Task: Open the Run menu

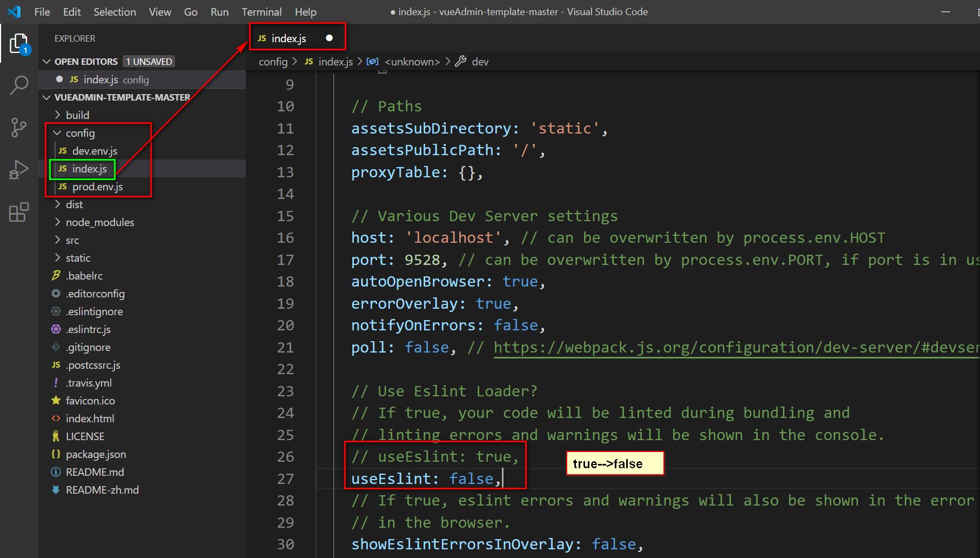Action: click(x=219, y=12)
